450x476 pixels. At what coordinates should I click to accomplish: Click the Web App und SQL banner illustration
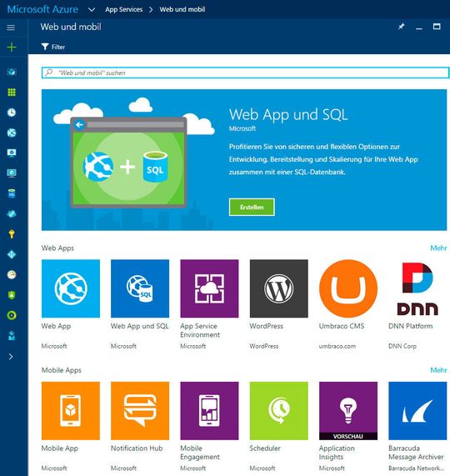[128, 163]
